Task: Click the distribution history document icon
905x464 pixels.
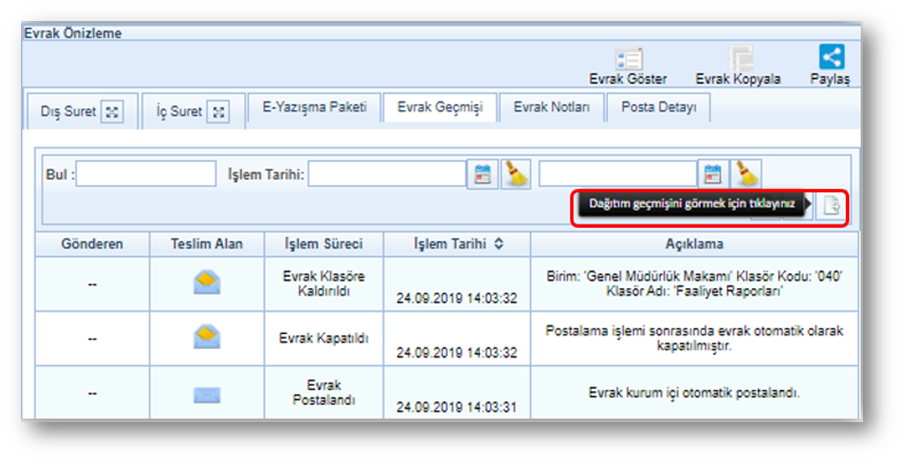Action: 830,206
